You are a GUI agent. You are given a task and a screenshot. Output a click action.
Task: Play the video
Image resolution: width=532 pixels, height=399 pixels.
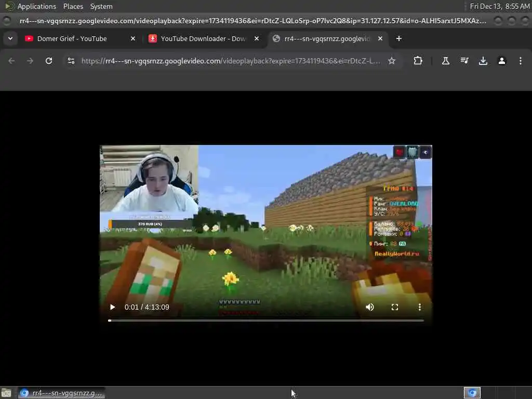pos(113,307)
